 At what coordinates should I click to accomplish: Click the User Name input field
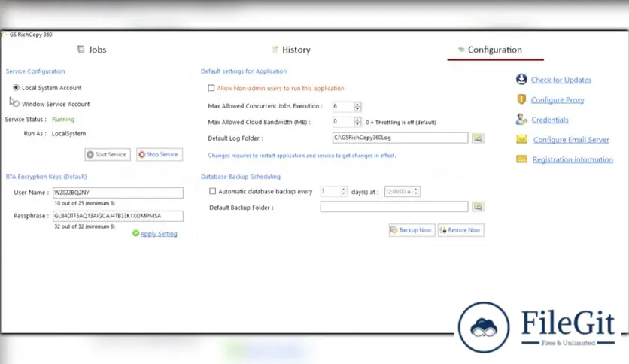(118, 193)
